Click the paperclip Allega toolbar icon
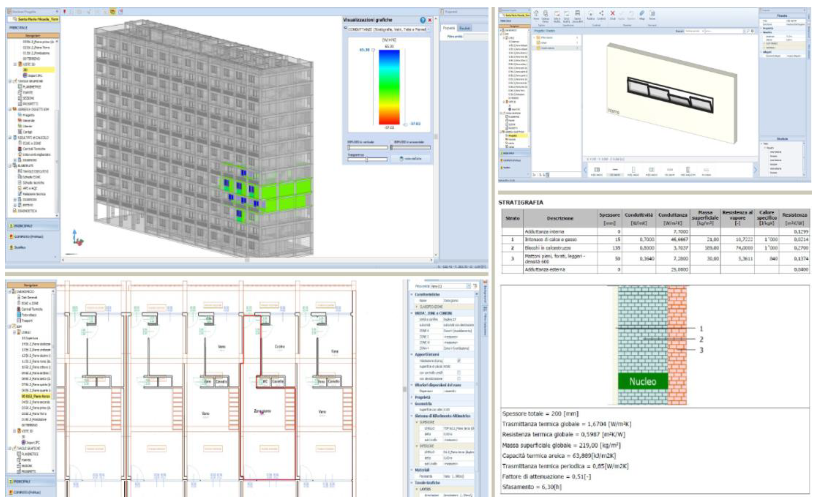The width and height of the screenshot is (816, 504). point(642,13)
